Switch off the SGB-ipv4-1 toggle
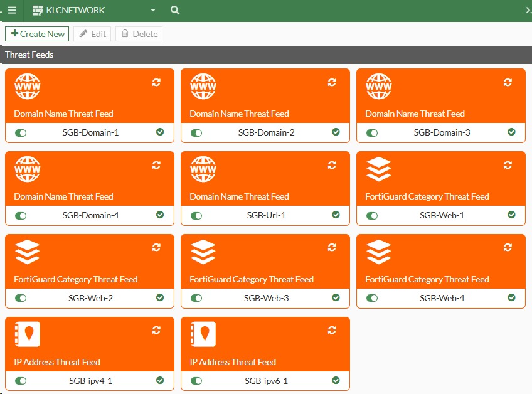532x394 pixels. click(x=21, y=381)
